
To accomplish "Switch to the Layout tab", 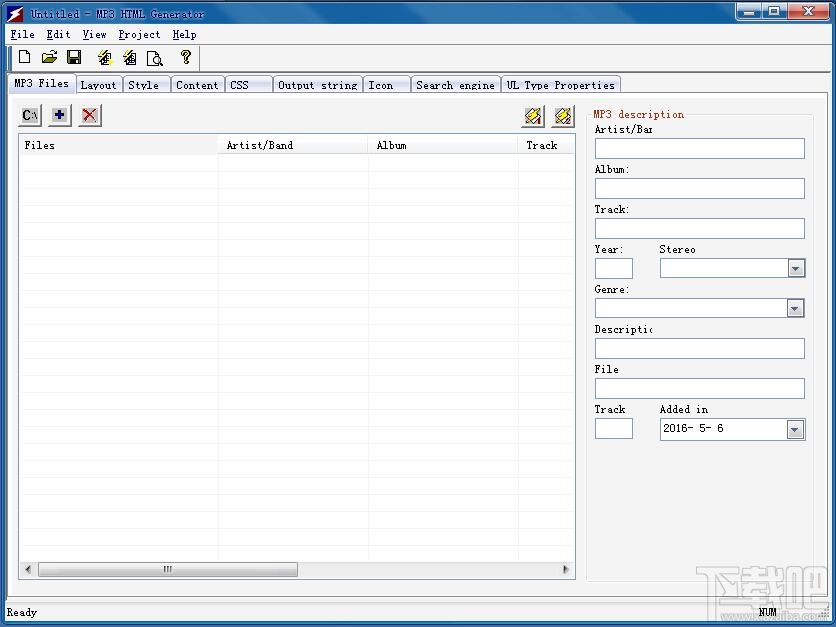I will tap(99, 85).
